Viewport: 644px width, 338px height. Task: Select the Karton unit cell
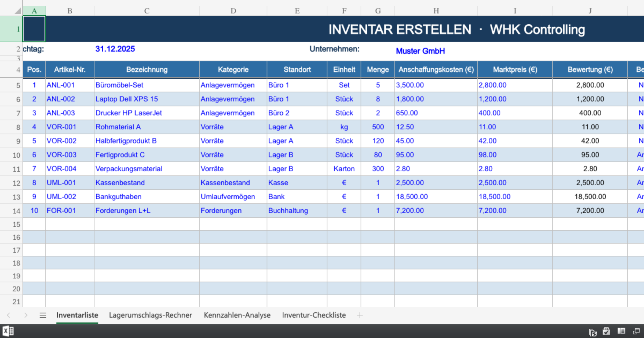coord(344,169)
